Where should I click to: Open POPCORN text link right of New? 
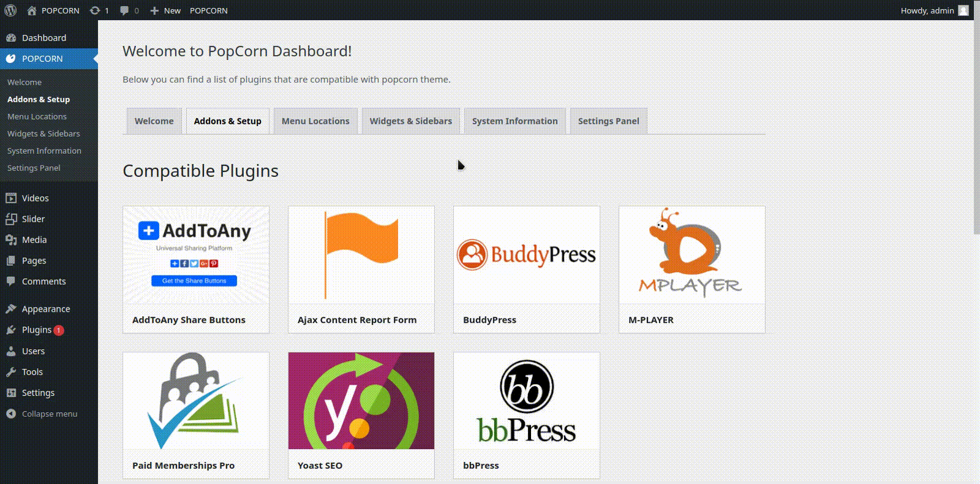pyautogui.click(x=209, y=10)
